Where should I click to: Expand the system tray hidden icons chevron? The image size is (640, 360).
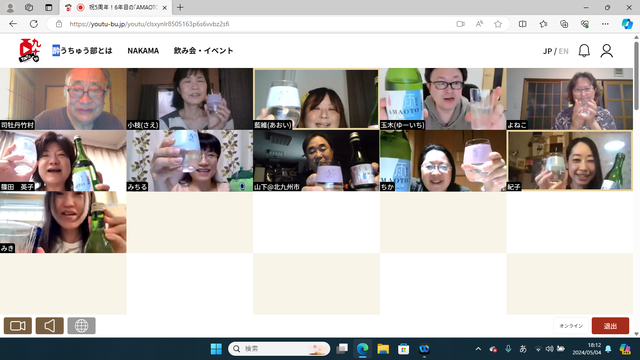pos(478,349)
